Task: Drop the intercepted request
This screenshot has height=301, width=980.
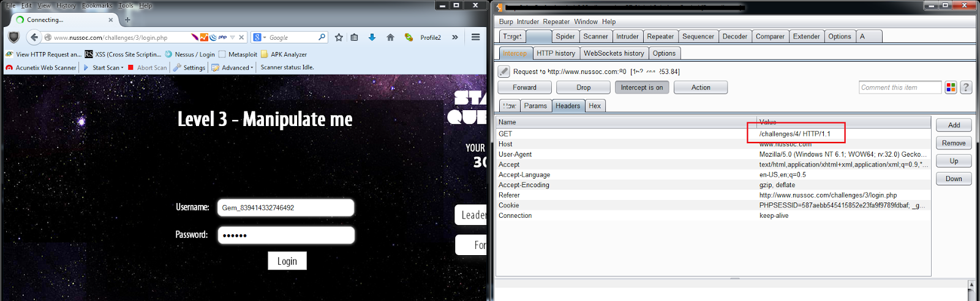Action: (x=584, y=87)
